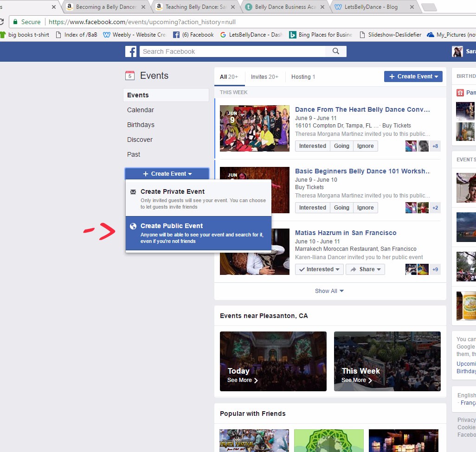Click the Bing Places bookmark icon

(292, 35)
